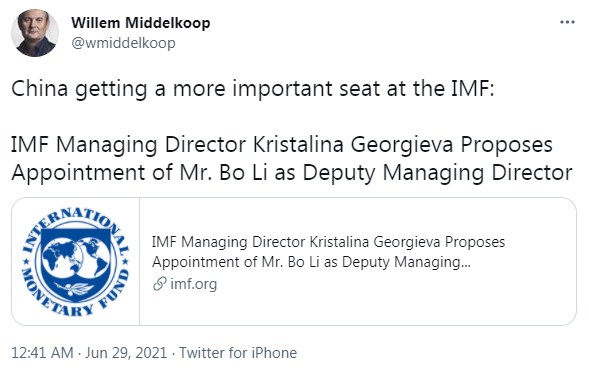Viewport: 589px width, 375px height.
Task: Click the twin globes emblem inside the IMF seal
Action: [x=76, y=255]
